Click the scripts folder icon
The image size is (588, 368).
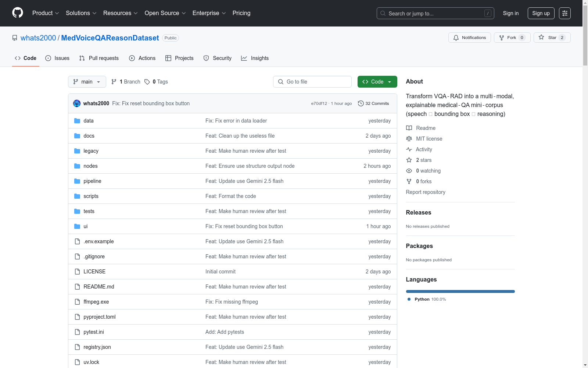77,196
